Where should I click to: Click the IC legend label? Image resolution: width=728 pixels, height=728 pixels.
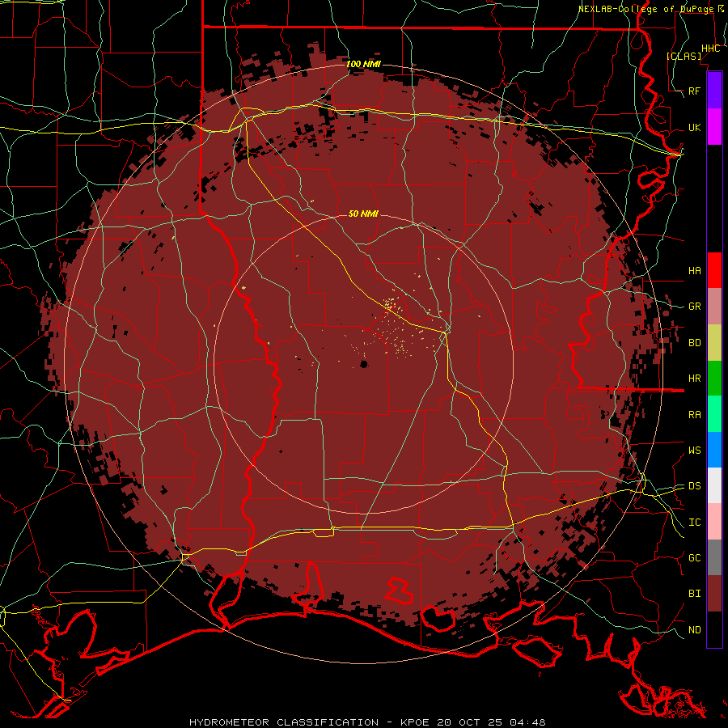[694, 523]
